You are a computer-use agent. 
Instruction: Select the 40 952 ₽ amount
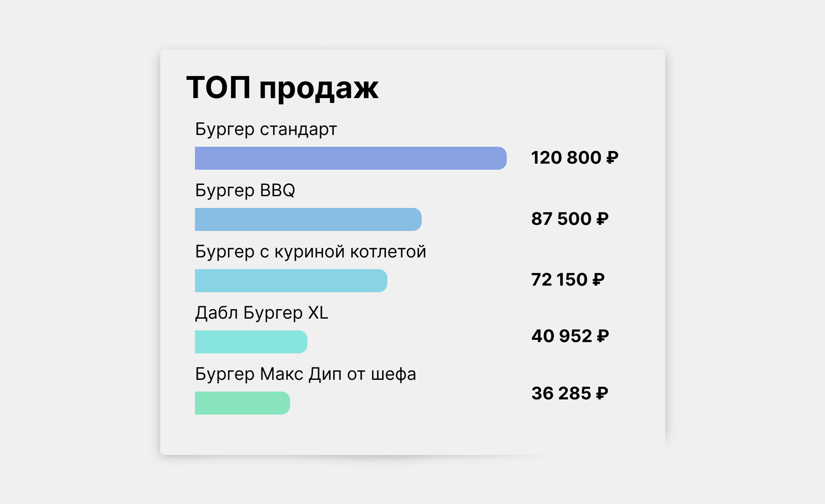click(x=570, y=336)
